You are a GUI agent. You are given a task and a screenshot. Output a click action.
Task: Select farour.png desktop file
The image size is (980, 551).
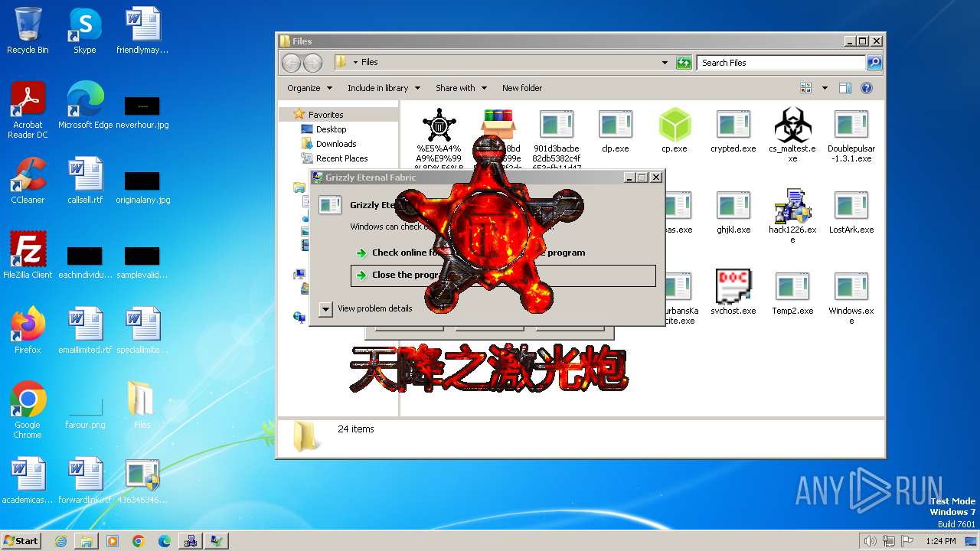(85, 413)
